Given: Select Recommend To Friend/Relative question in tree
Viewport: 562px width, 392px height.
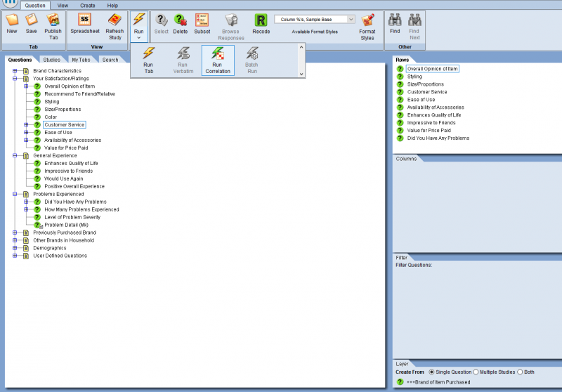Looking at the screenshot, I should pos(79,94).
